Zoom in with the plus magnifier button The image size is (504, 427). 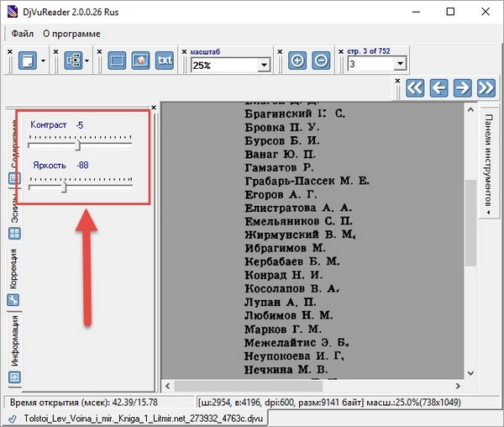point(297,61)
